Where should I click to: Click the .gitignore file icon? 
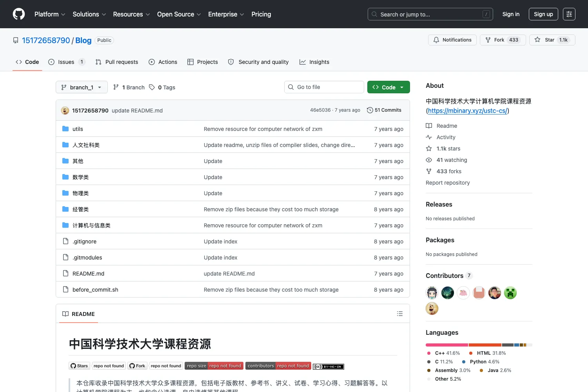(x=65, y=241)
